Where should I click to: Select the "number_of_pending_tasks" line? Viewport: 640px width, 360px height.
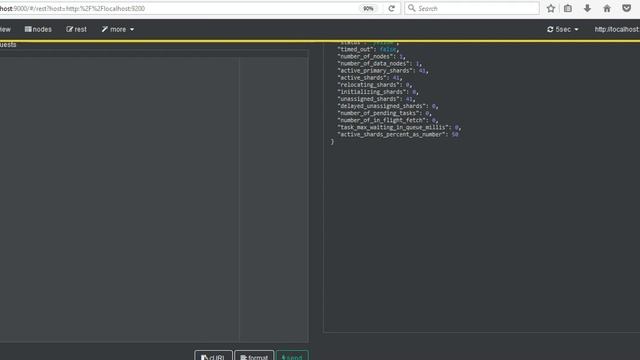[x=384, y=113]
